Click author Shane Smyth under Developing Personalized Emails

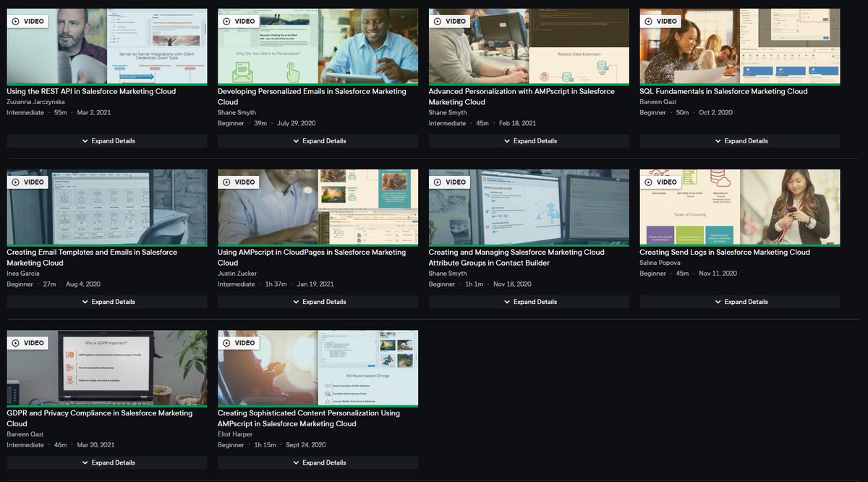pos(237,113)
